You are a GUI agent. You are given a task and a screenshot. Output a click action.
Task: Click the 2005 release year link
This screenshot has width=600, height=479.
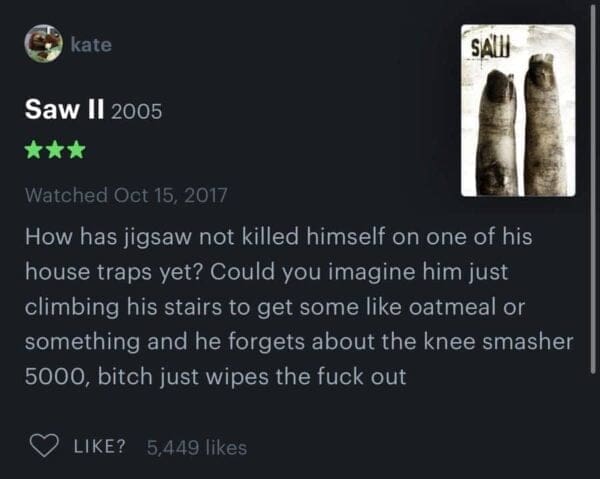coord(137,111)
